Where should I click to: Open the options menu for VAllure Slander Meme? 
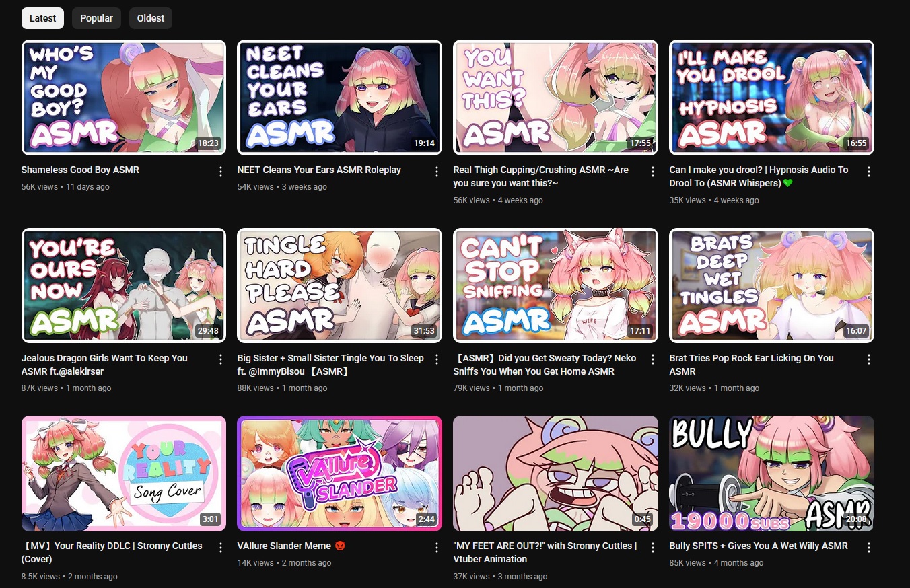(437, 548)
